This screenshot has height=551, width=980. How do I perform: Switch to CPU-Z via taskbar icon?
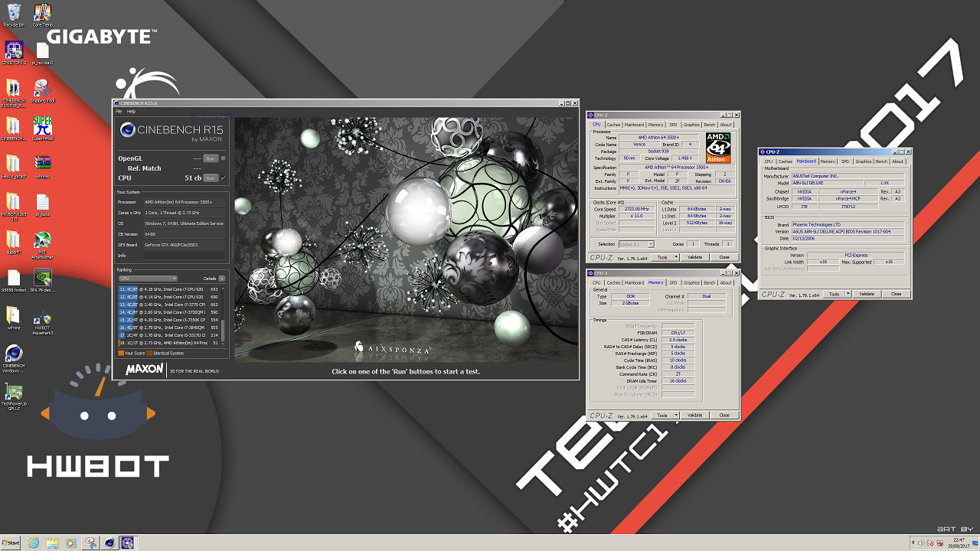[x=127, y=543]
